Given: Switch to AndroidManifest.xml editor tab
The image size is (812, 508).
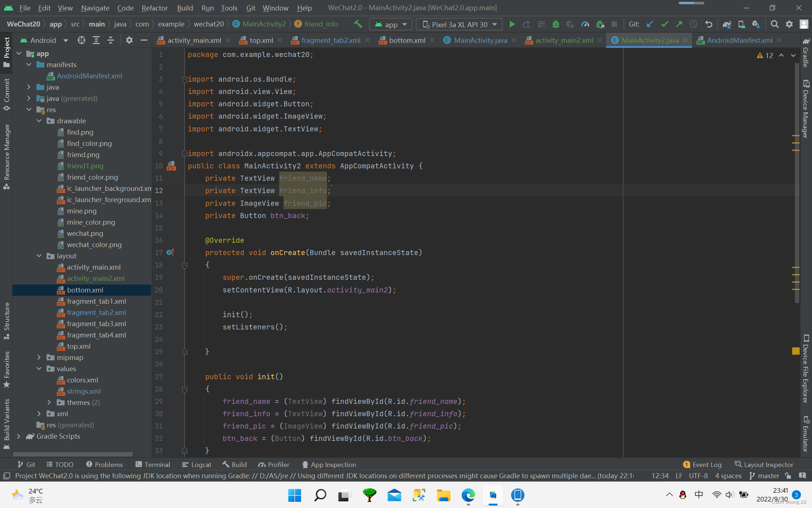Looking at the screenshot, I should (x=739, y=40).
